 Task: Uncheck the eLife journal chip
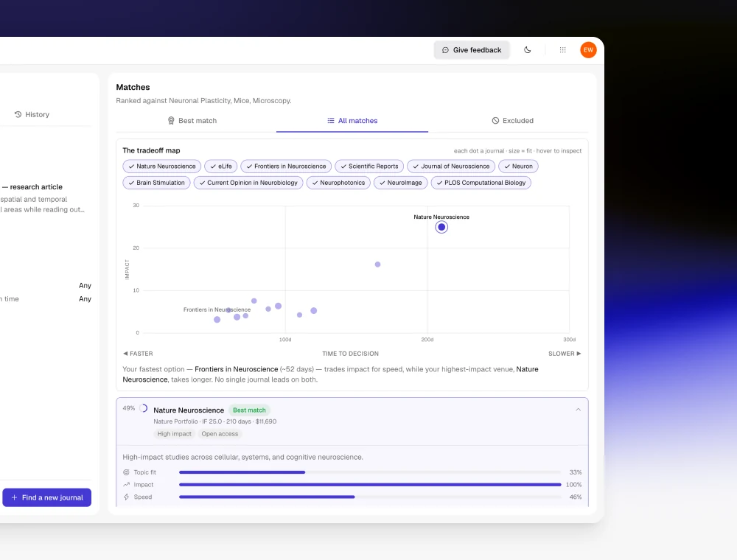click(x=221, y=167)
